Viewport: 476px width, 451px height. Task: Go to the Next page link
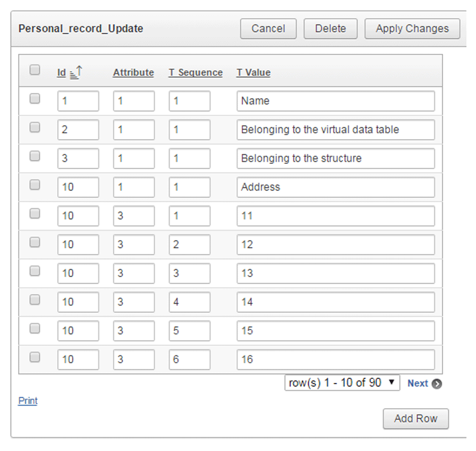[418, 383]
